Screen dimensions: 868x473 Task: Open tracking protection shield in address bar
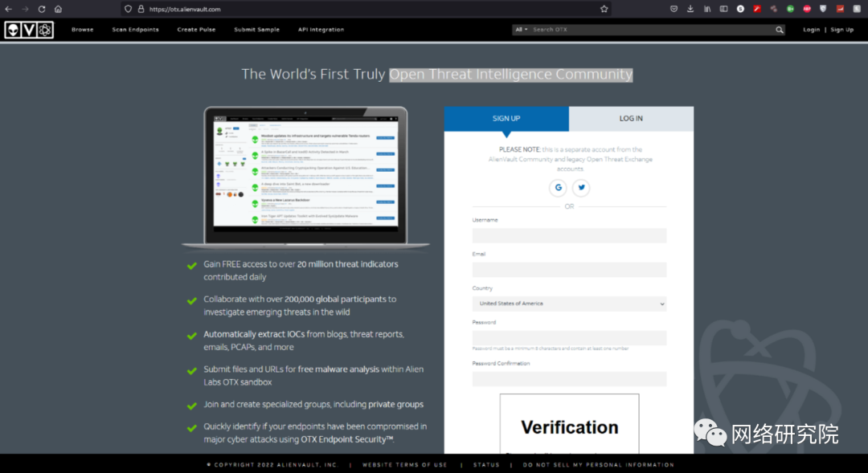point(128,9)
